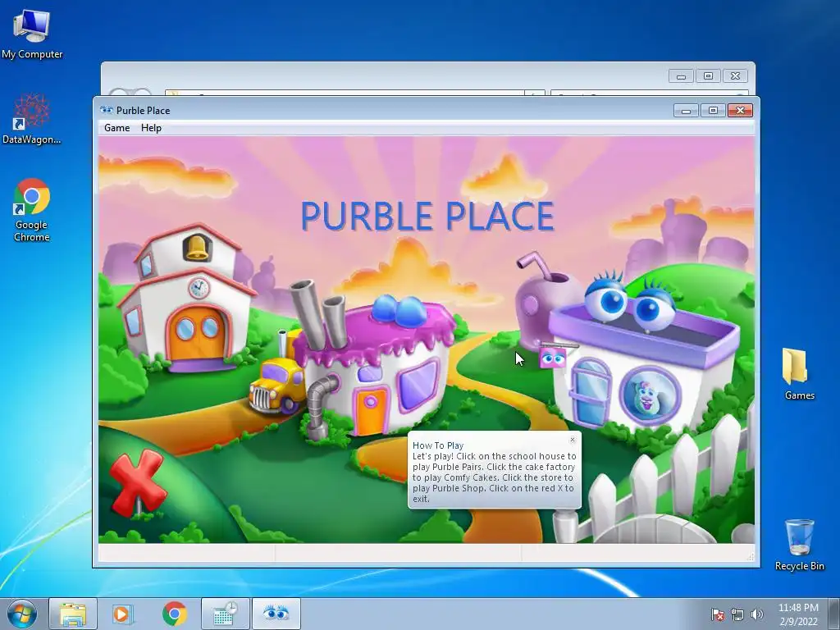This screenshot has width=840, height=630.
Task: Open the Action Center flag icon
Action: [717, 614]
